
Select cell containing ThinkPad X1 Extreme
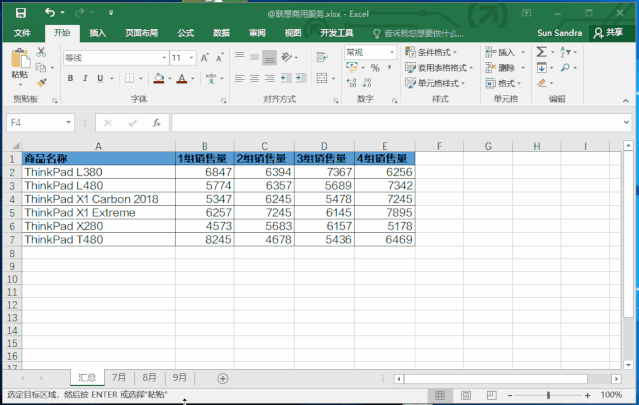pyautogui.click(x=99, y=213)
